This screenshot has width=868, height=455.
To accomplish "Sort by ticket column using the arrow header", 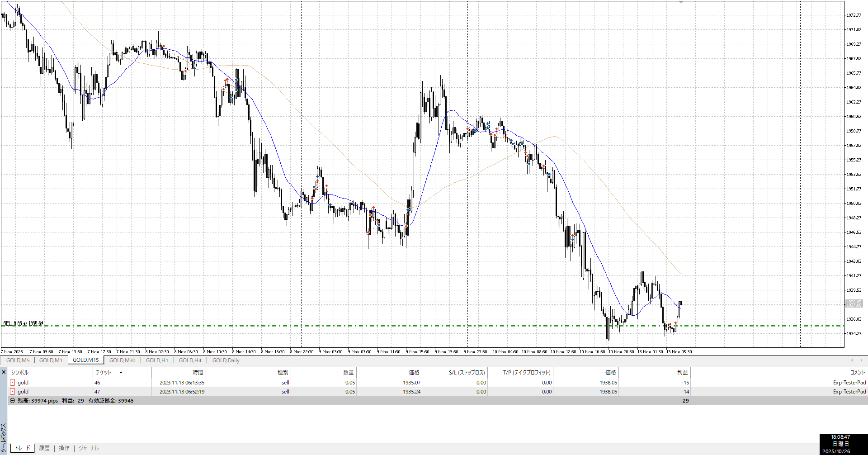I will pos(121,373).
